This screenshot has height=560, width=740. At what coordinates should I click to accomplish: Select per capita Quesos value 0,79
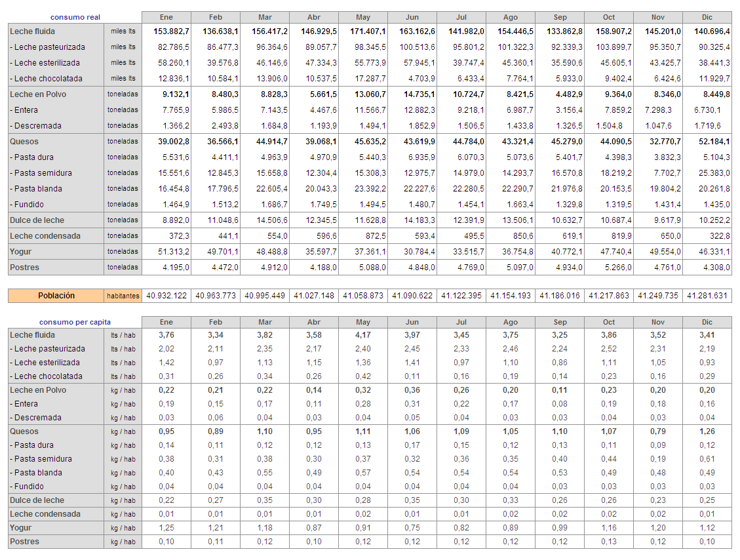[658, 431]
